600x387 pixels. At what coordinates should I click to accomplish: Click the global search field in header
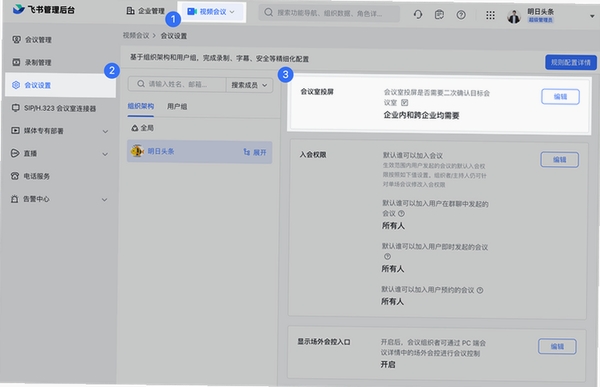tap(329, 13)
